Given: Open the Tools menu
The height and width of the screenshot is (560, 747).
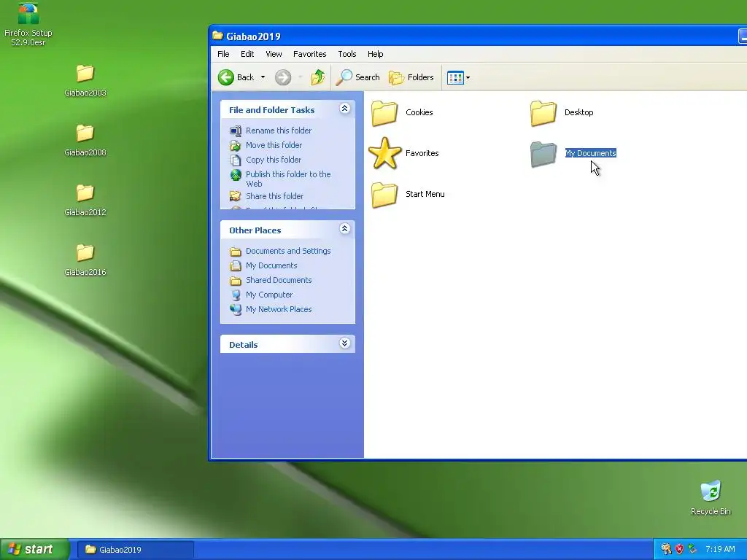Looking at the screenshot, I should (x=347, y=54).
